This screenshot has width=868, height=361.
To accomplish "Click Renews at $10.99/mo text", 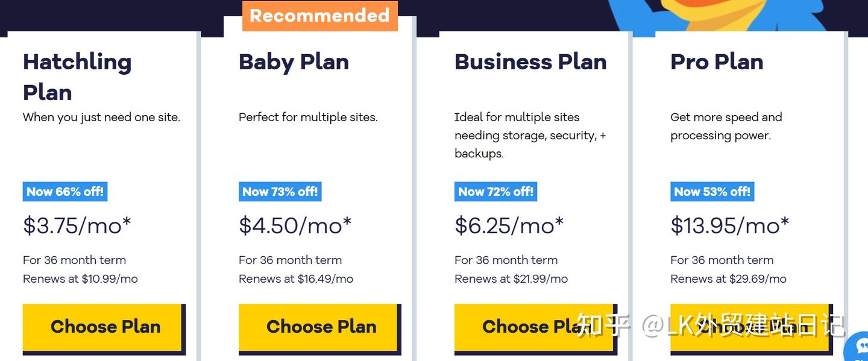I will [x=80, y=278].
